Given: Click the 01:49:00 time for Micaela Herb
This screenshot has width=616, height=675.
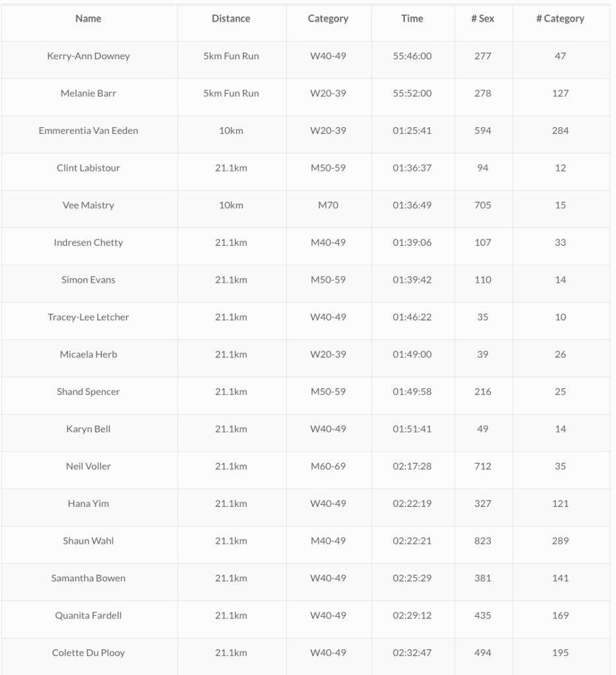Looking at the screenshot, I should click(x=412, y=355).
